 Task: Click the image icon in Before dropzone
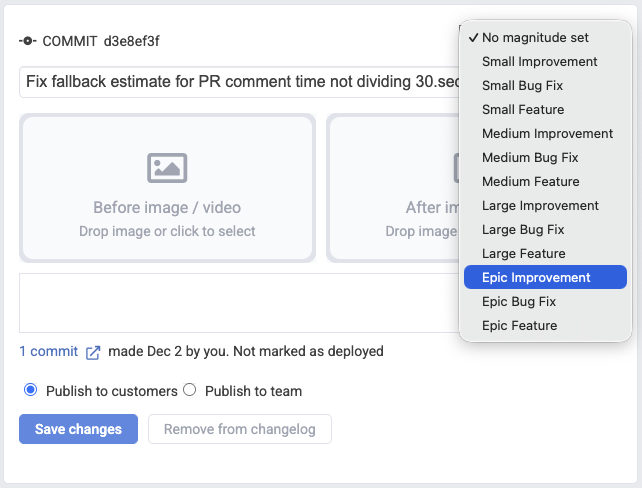167,167
